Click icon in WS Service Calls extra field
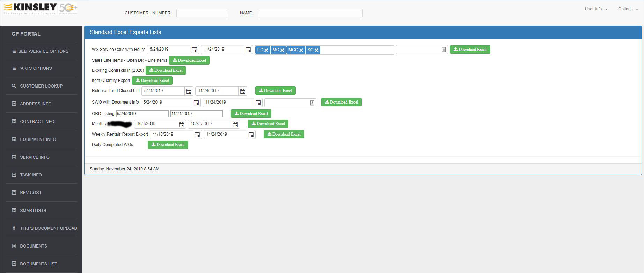The height and width of the screenshot is (273, 644). [x=444, y=50]
